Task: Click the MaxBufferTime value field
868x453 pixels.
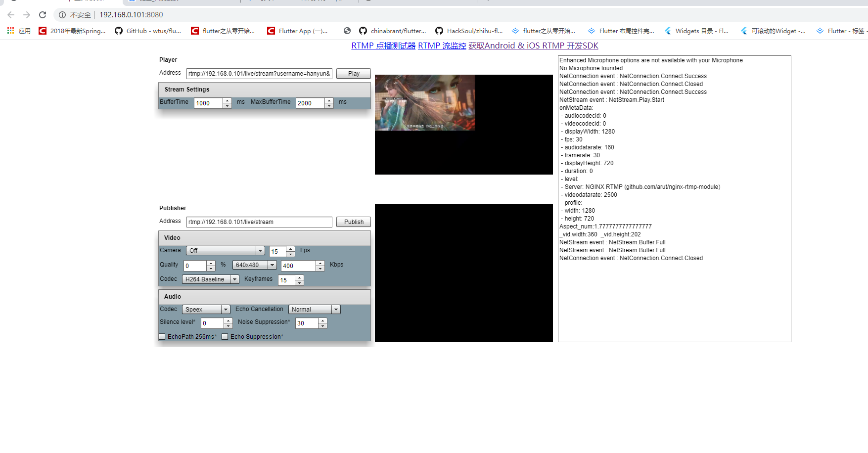Action: pos(311,103)
